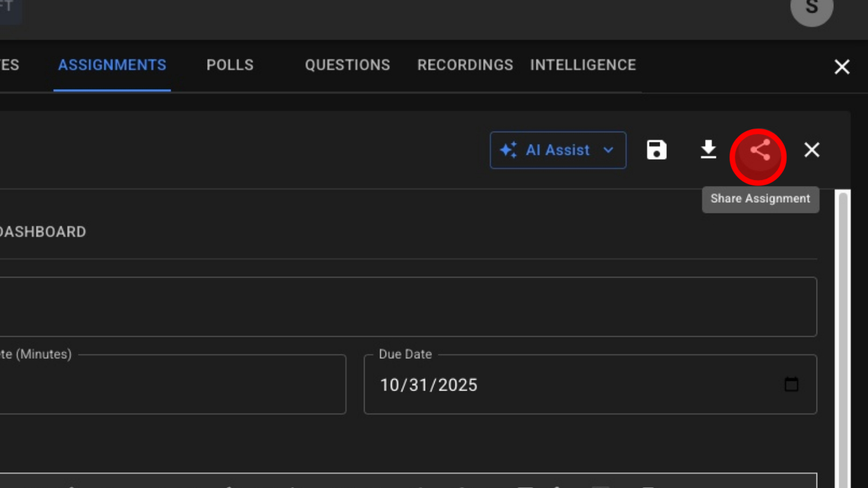Expand the AI Assist chevron arrow
The height and width of the screenshot is (488, 868).
point(608,150)
